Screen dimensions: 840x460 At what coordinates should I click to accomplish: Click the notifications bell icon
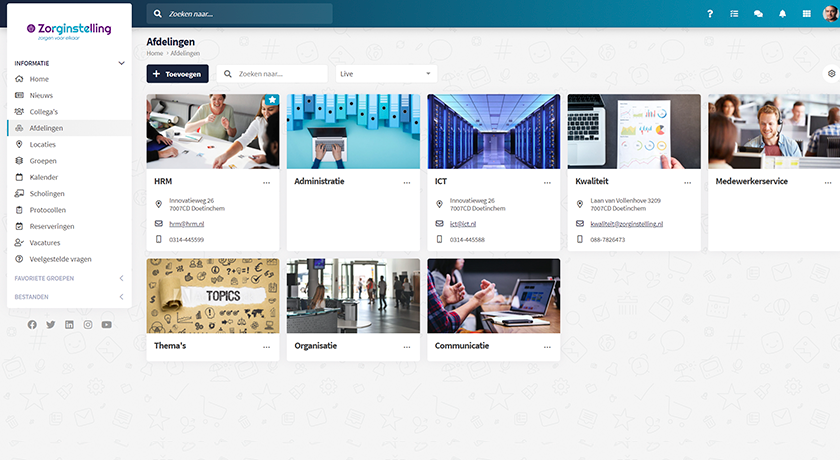click(783, 14)
